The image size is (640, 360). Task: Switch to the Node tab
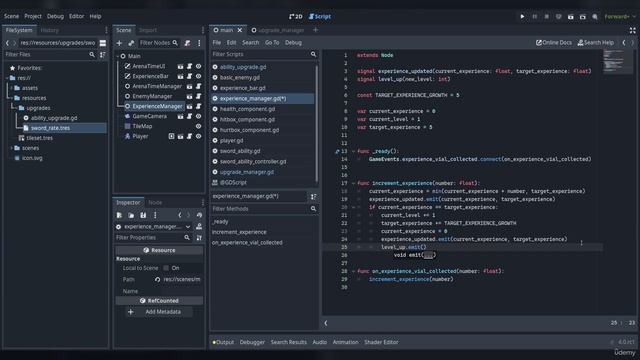pos(155,202)
